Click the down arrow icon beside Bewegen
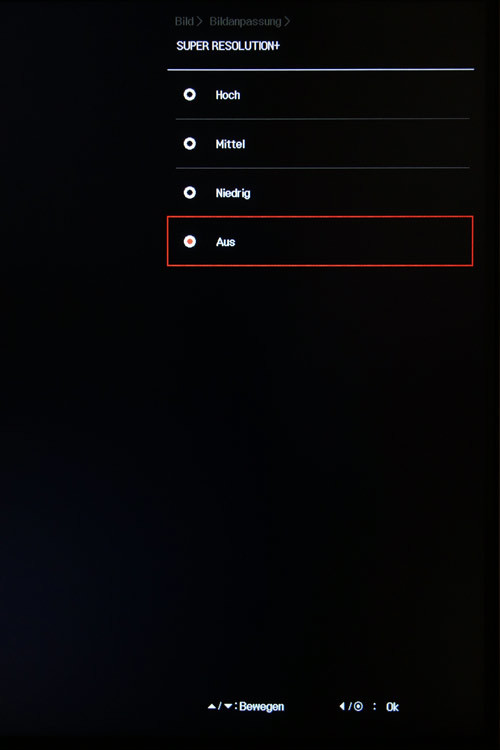This screenshot has height=750, width=500. pyautogui.click(x=228, y=706)
